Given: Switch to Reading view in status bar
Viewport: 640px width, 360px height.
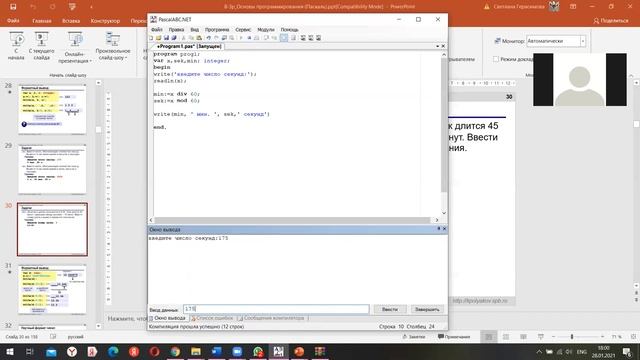Looking at the screenshot, I should 523,337.
